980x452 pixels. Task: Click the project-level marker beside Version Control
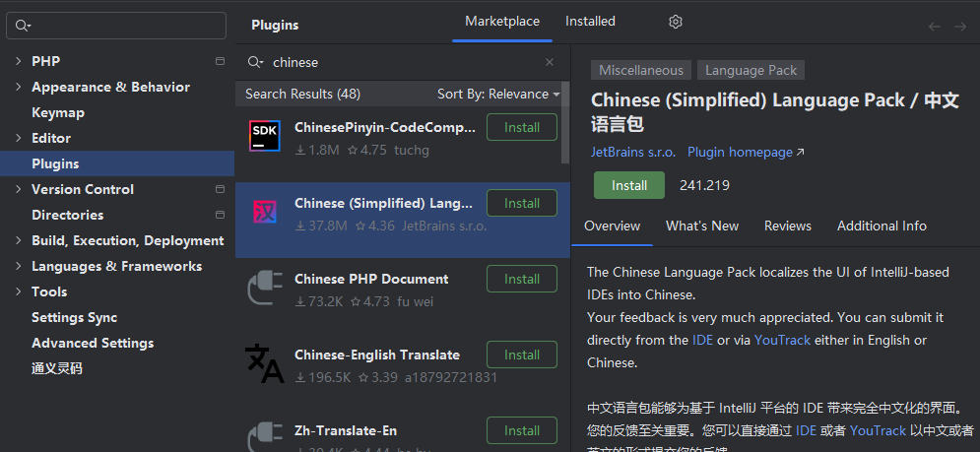pyautogui.click(x=220, y=189)
